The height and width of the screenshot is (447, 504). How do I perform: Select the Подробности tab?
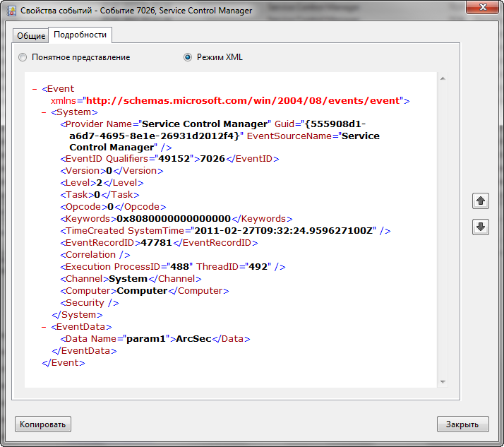coord(80,35)
